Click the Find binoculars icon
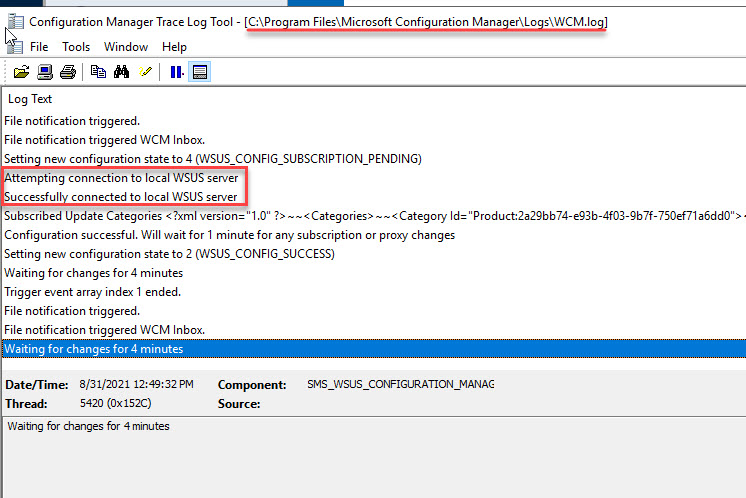The height and width of the screenshot is (498, 746). click(122, 72)
